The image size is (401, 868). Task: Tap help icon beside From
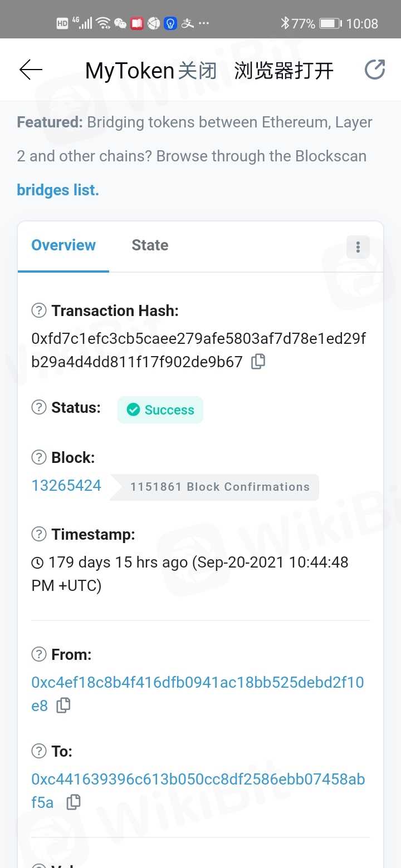(39, 654)
